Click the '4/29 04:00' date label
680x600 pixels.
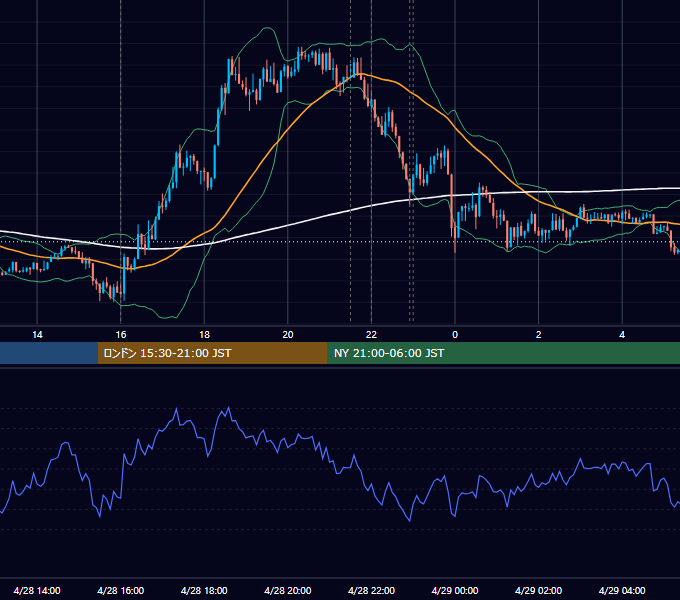click(x=622, y=590)
